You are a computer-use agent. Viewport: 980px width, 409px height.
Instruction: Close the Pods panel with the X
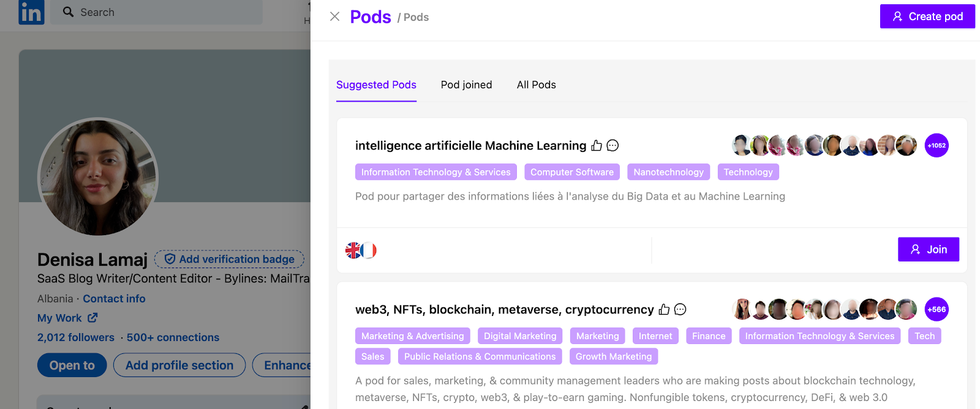pyautogui.click(x=334, y=17)
